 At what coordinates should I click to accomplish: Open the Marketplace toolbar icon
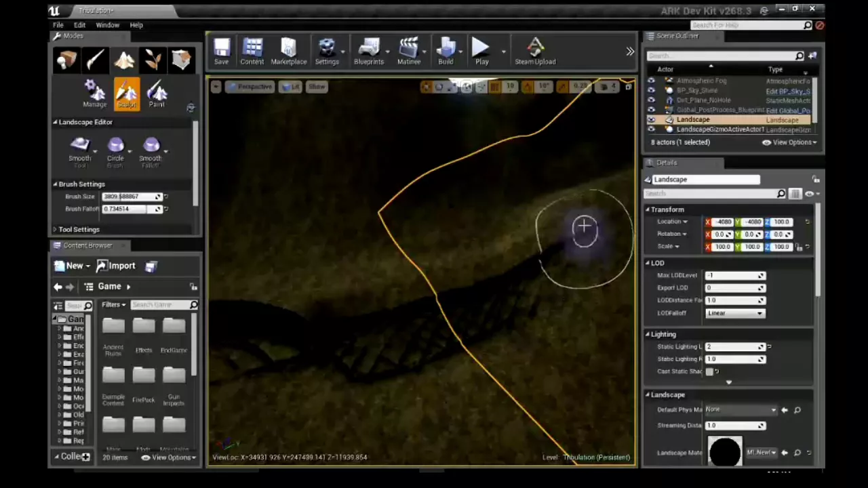pos(289,52)
